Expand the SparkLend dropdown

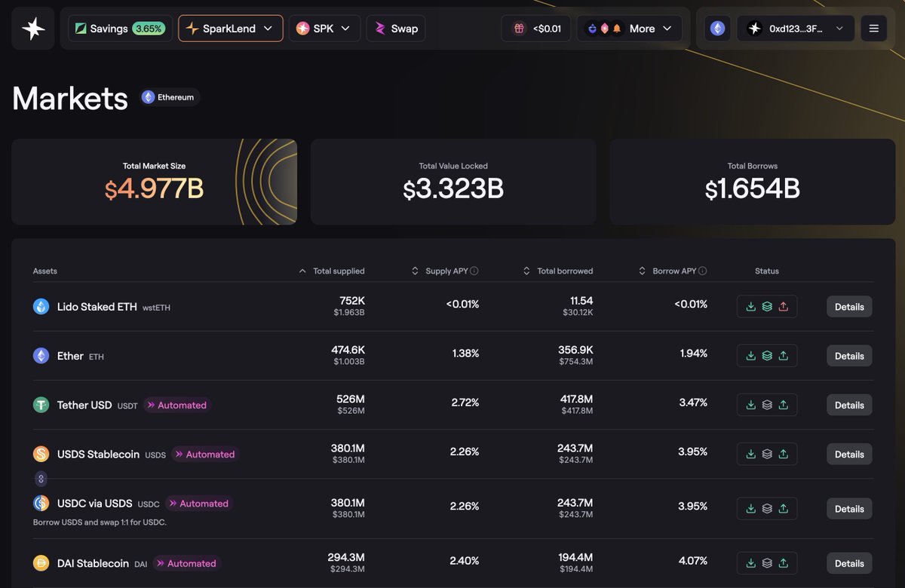[231, 29]
